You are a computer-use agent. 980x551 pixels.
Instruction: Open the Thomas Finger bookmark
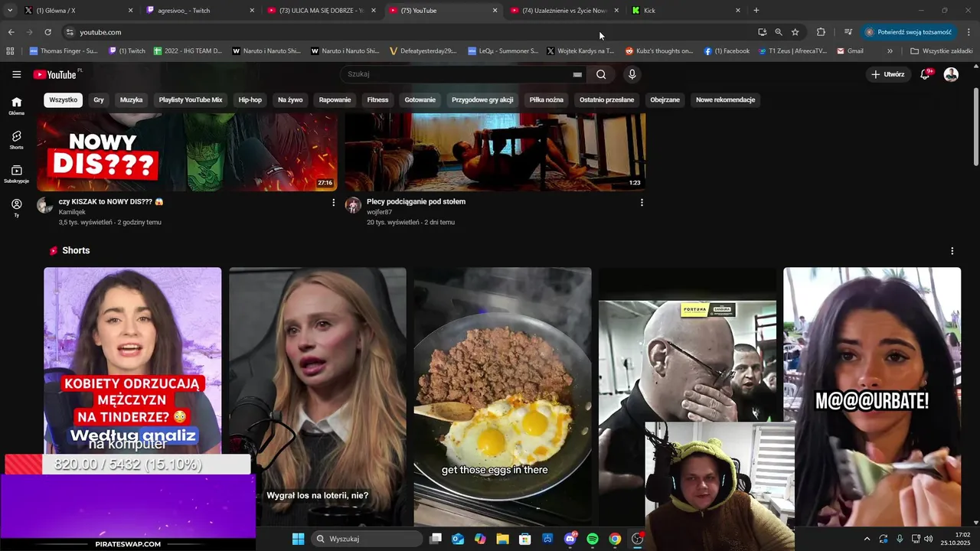click(64, 51)
